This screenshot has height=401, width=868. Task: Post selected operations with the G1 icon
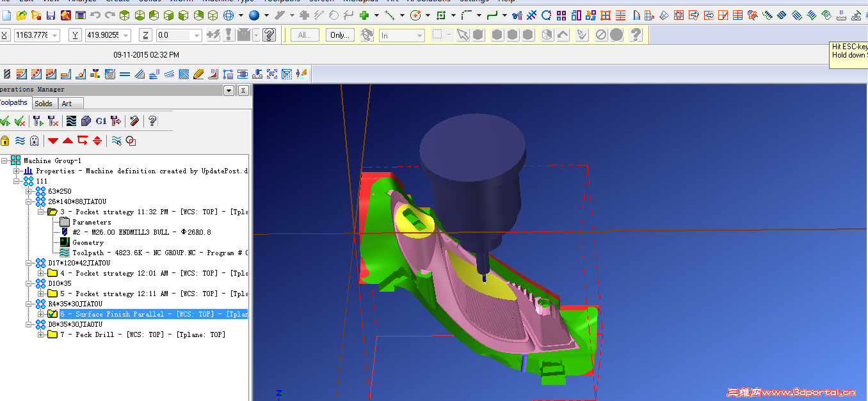click(x=101, y=121)
